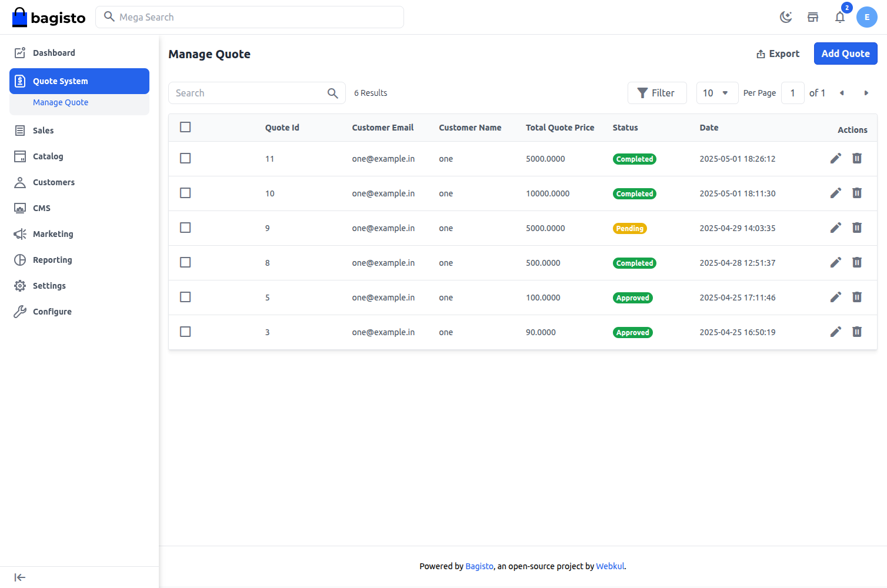Collapse the sidebar with arrow icon

click(20, 577)
